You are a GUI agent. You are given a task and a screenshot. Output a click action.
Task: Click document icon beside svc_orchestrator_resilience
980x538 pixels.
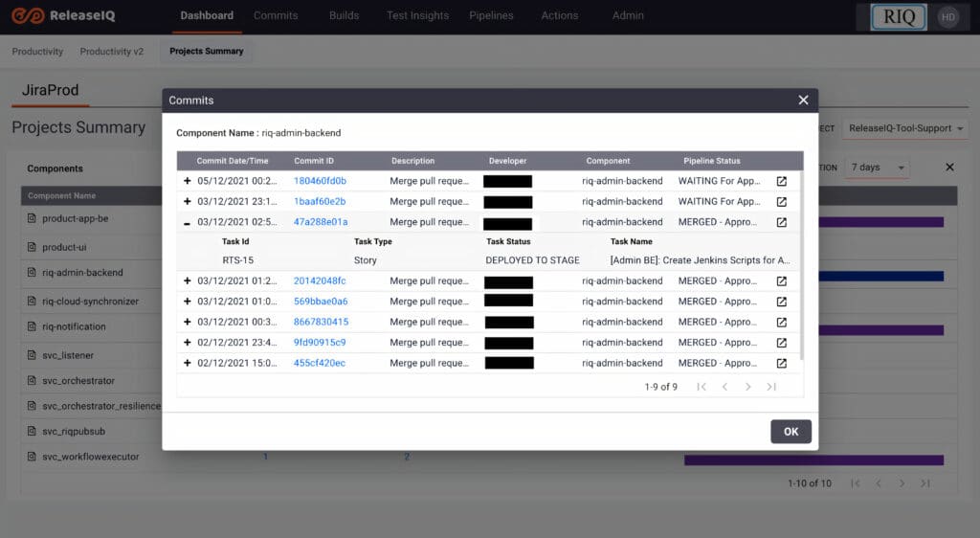(x=32, y=406)
